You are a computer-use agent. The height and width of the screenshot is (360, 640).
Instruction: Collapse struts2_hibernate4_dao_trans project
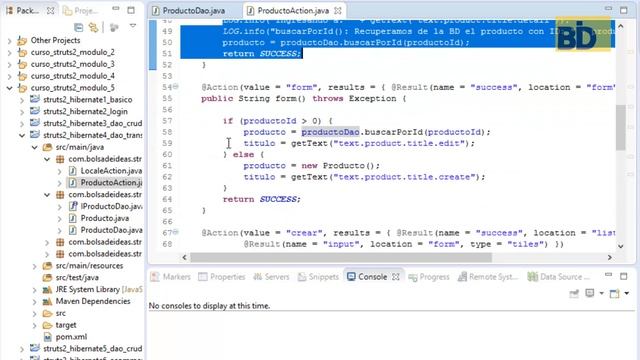22,135
